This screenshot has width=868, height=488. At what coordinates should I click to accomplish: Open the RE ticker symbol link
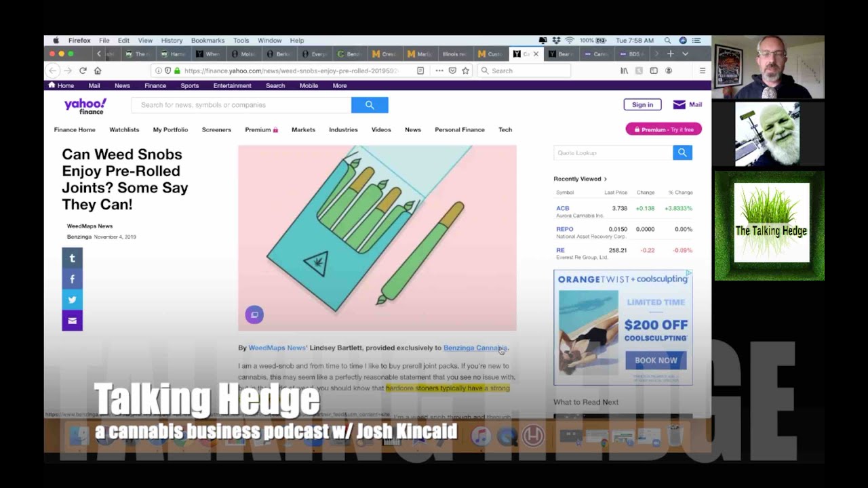click(560, 250)
